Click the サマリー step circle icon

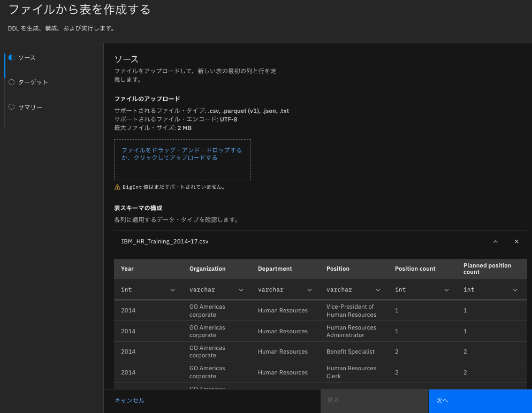point(11,106)
